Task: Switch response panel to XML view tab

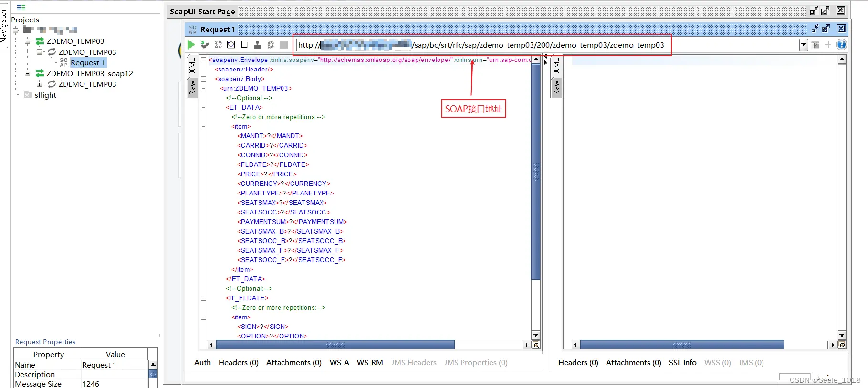Action: 556,66
